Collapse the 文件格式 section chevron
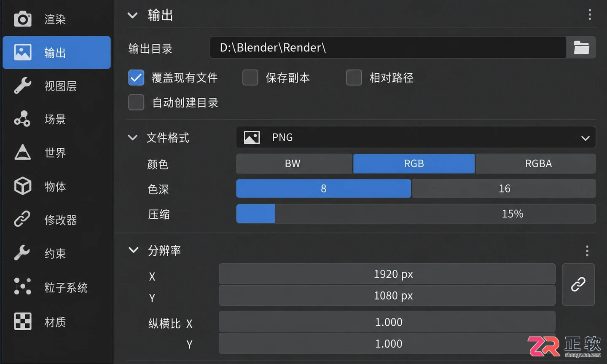The image size is (607, 364). (132, 138)
